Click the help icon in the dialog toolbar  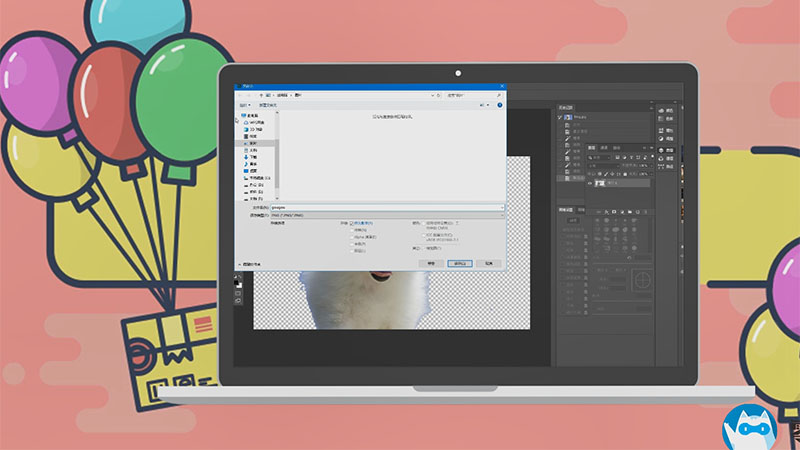click(x=499, y=103)
